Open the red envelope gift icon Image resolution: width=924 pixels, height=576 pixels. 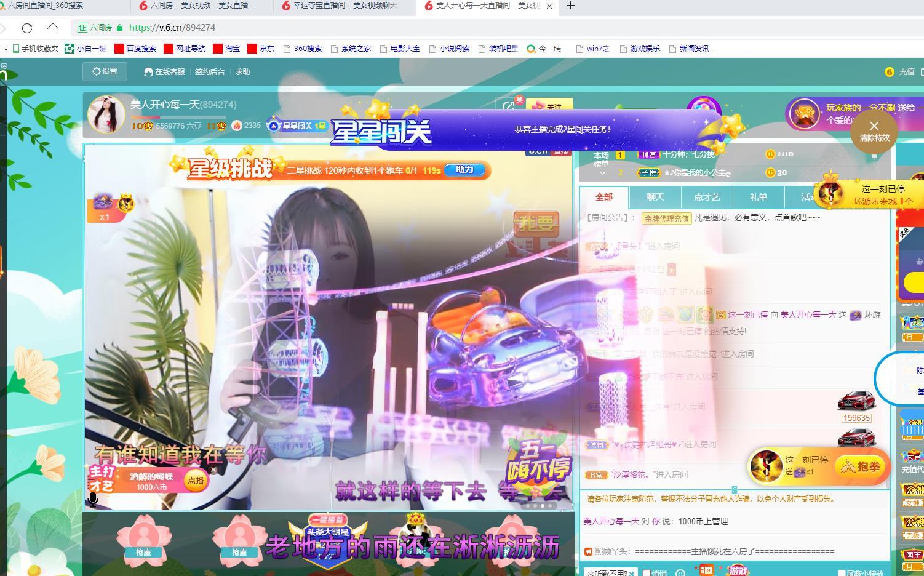point(706,570)
